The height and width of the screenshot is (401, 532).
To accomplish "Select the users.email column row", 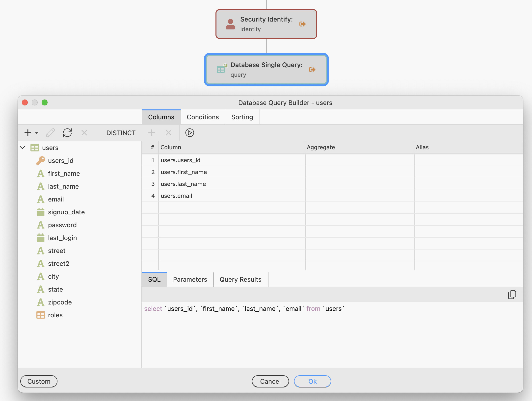I will coord(332,196).
